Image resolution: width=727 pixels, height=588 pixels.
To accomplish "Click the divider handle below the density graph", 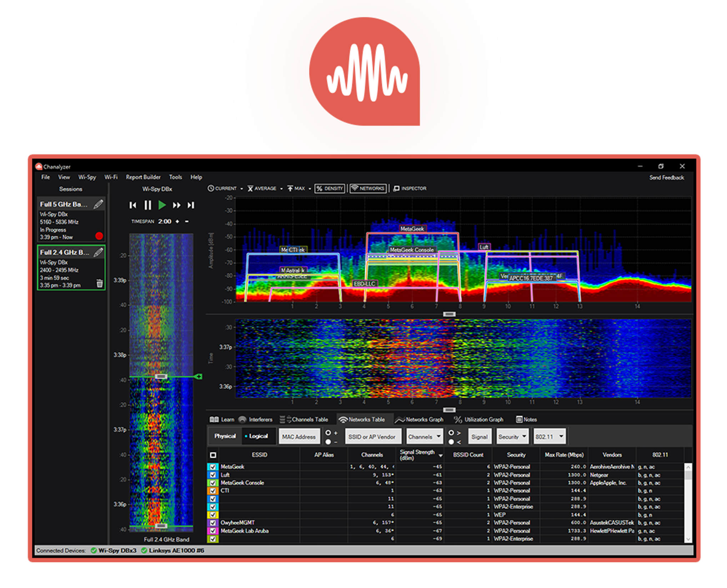I will coord(449,314).
